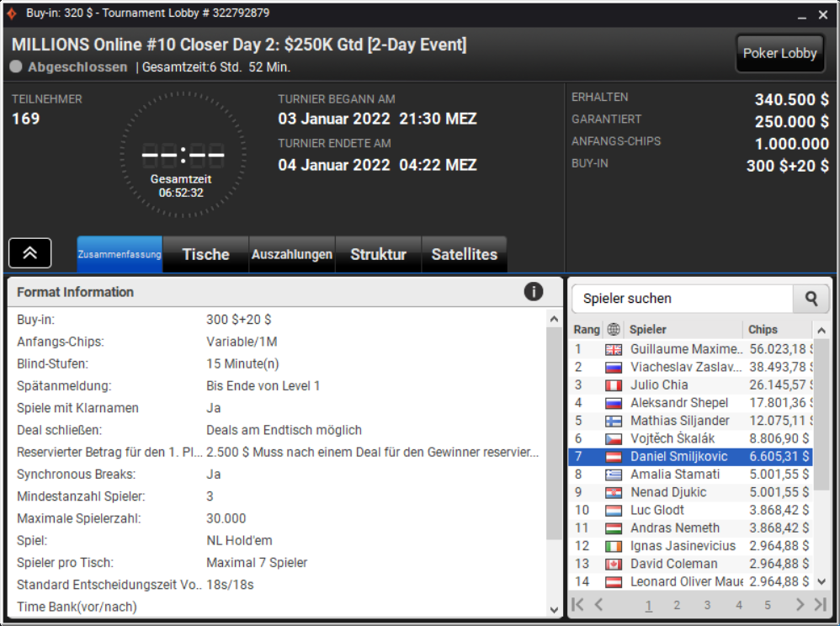The width and height of the screenshot is (840, 626).
Task: Select player row Guillaume Maxime
Action: (690, 349)
